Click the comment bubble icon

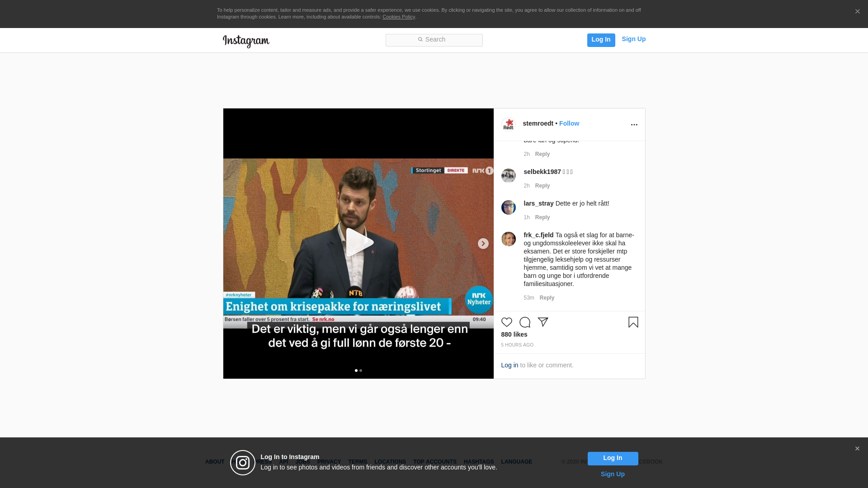click(525, 322)
